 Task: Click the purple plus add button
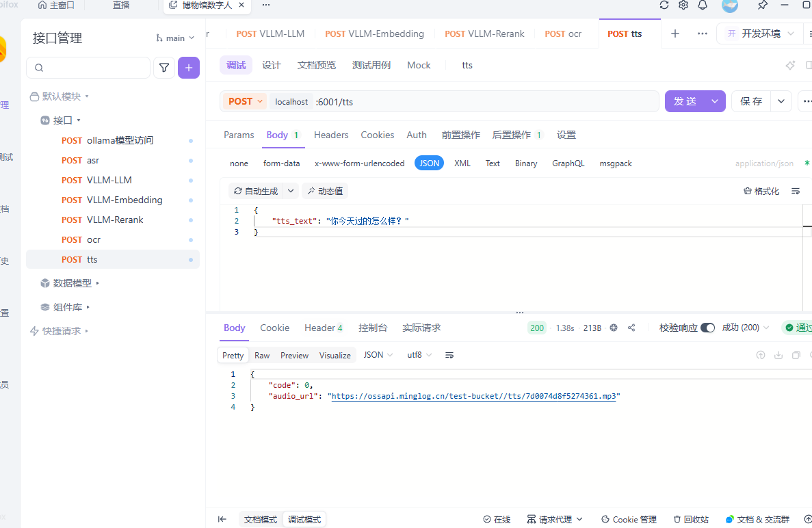[189, 68]
